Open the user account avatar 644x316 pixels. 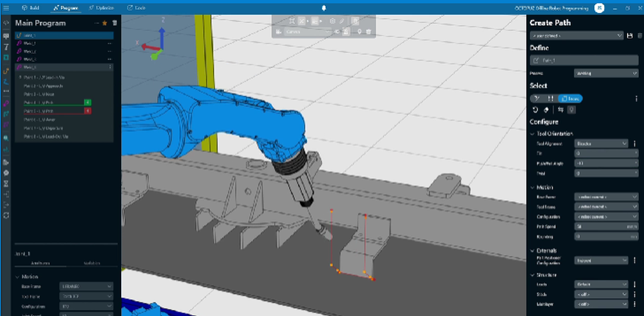[x=599, y=8]
